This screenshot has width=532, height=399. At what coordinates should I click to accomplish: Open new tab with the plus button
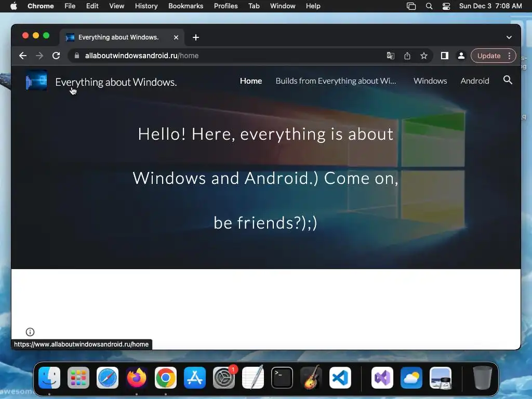coord(196,37)
